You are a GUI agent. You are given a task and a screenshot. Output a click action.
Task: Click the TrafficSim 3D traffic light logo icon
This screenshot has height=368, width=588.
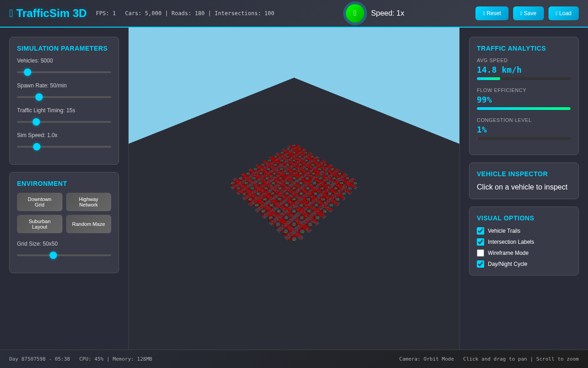point(11,13)
